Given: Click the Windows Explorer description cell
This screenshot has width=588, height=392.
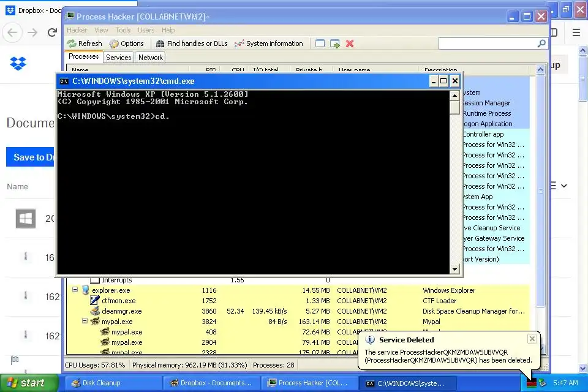Looking at the screenshot, I should [449, 290].
